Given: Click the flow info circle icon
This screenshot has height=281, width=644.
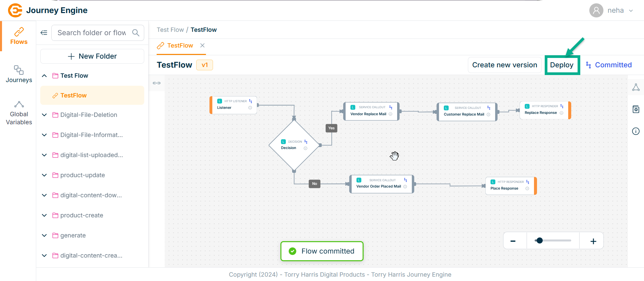Looking at the screenshot, I should pos(636,131).
